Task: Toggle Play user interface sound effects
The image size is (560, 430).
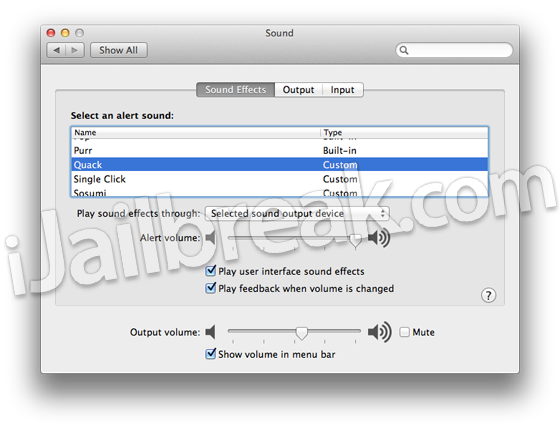Action: [211, 271]
